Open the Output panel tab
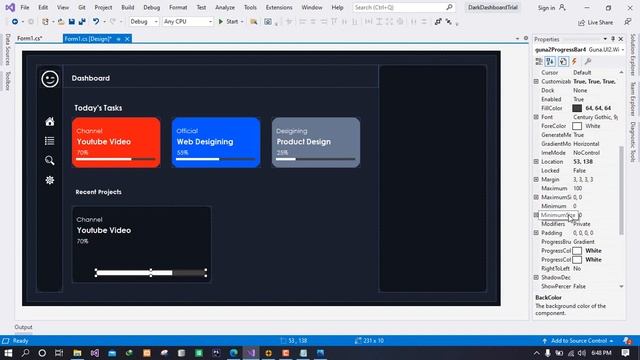 pos(23,327)
